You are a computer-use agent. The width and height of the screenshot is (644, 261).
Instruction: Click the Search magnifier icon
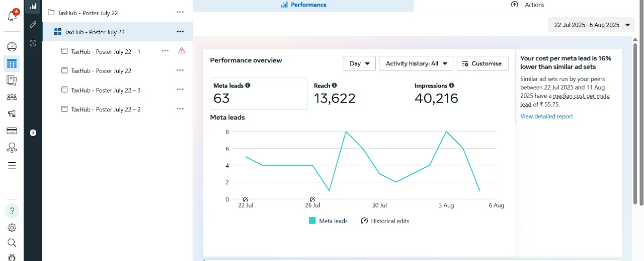[12, 243]
